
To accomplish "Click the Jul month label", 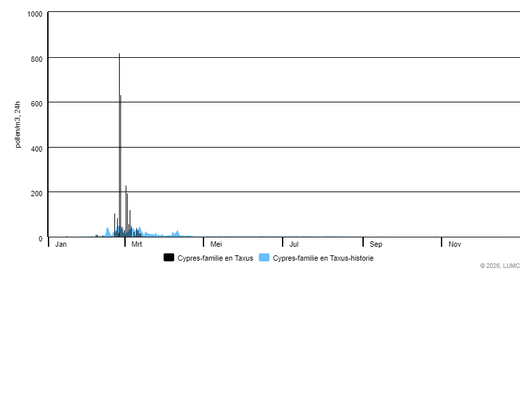I will [x=294, y=244].
